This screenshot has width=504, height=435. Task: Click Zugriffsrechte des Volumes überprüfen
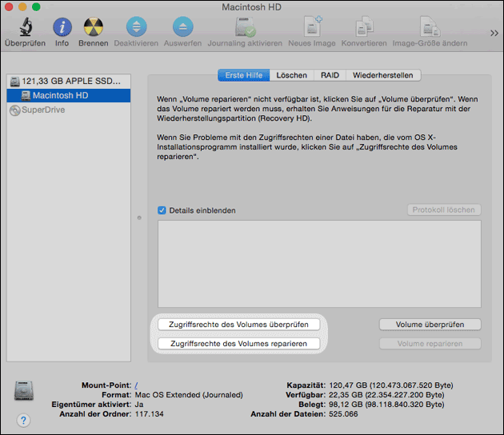[239, 325]
